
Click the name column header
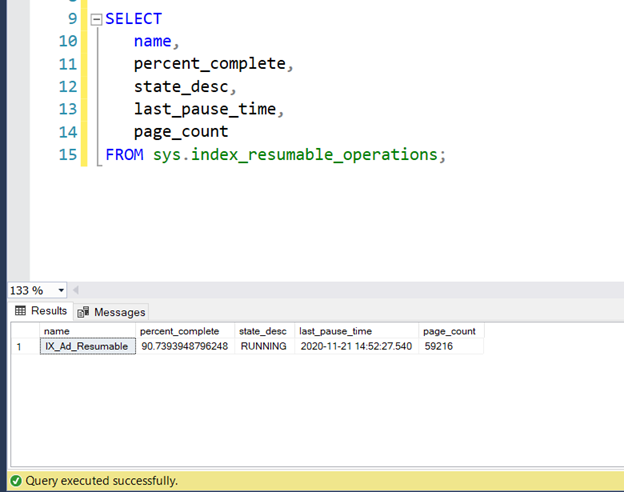(88, 331)
